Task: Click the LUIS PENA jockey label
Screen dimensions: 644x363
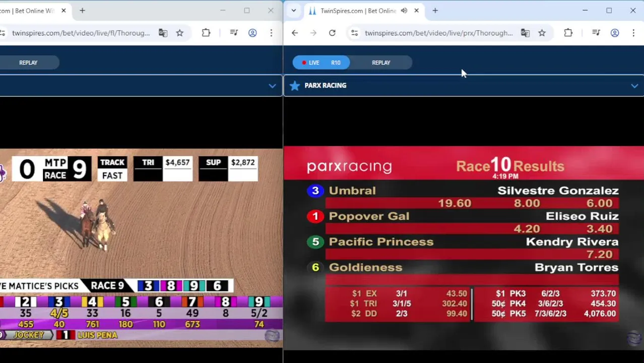Action: click(x=97, y=335)
